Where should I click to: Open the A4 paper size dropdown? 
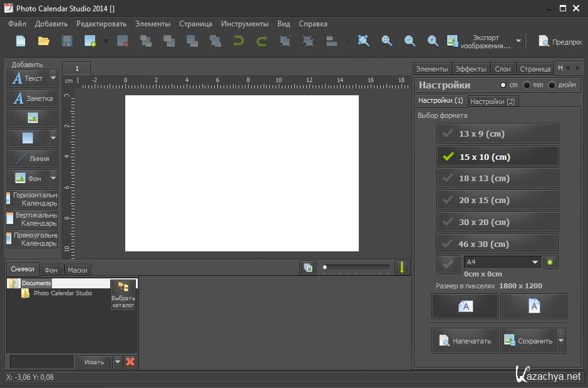click(535, 263)
